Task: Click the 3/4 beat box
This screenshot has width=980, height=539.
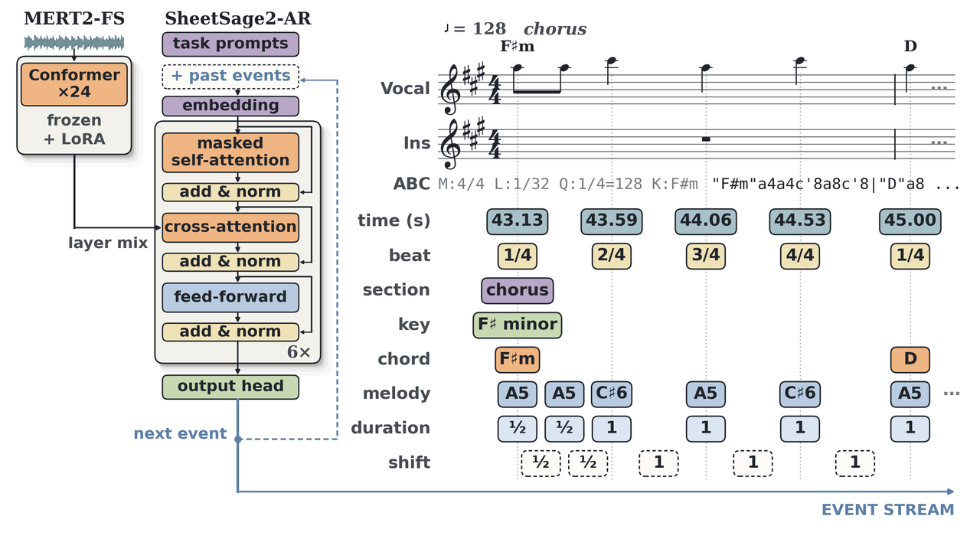Action: point(706,256)
